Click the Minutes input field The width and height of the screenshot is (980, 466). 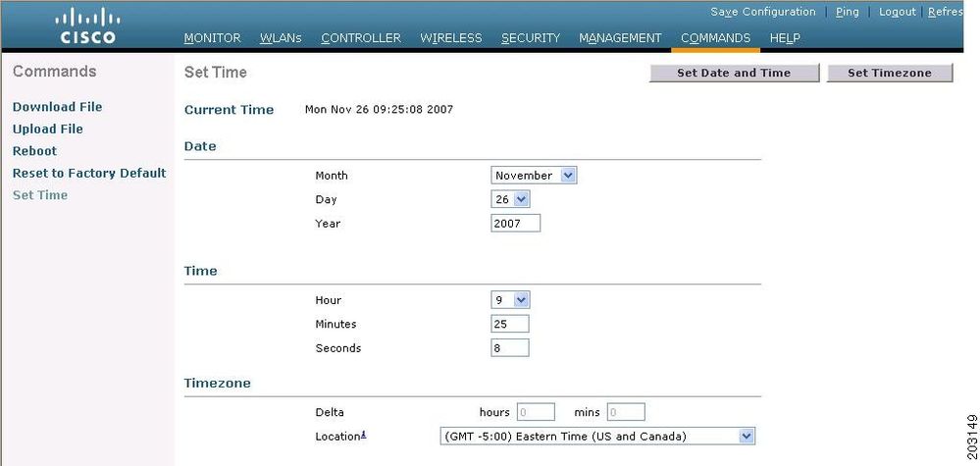(510, 324)
